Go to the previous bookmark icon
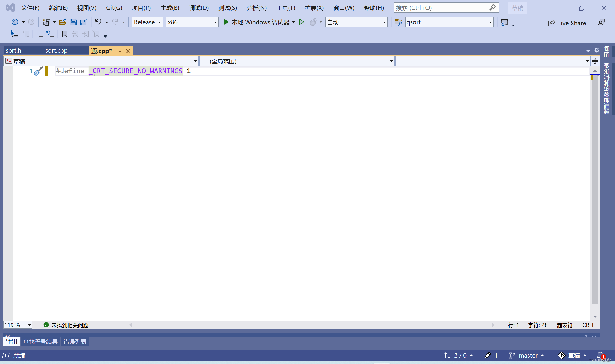 coord(75,34)
